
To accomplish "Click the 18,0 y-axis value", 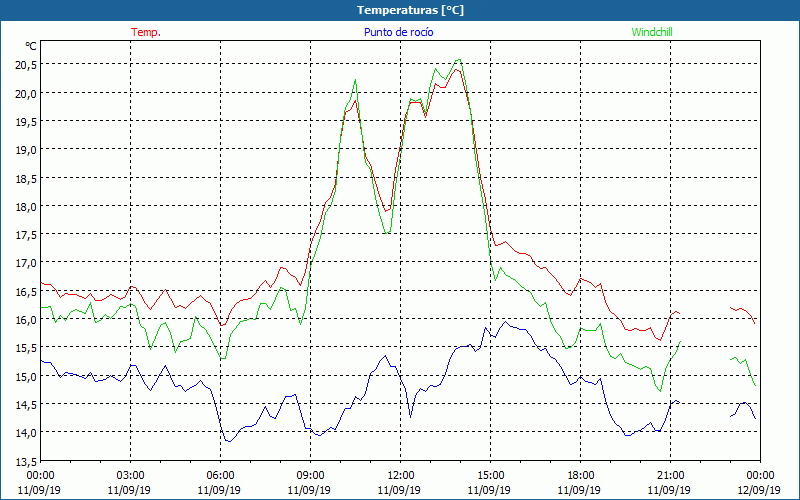I will 27,206.
